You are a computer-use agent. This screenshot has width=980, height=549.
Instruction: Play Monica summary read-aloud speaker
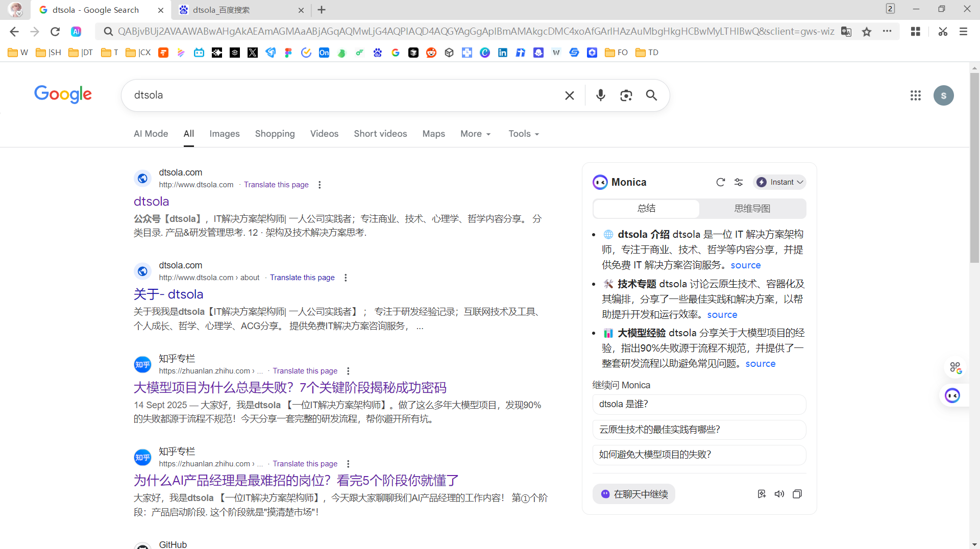coord(779,494)
